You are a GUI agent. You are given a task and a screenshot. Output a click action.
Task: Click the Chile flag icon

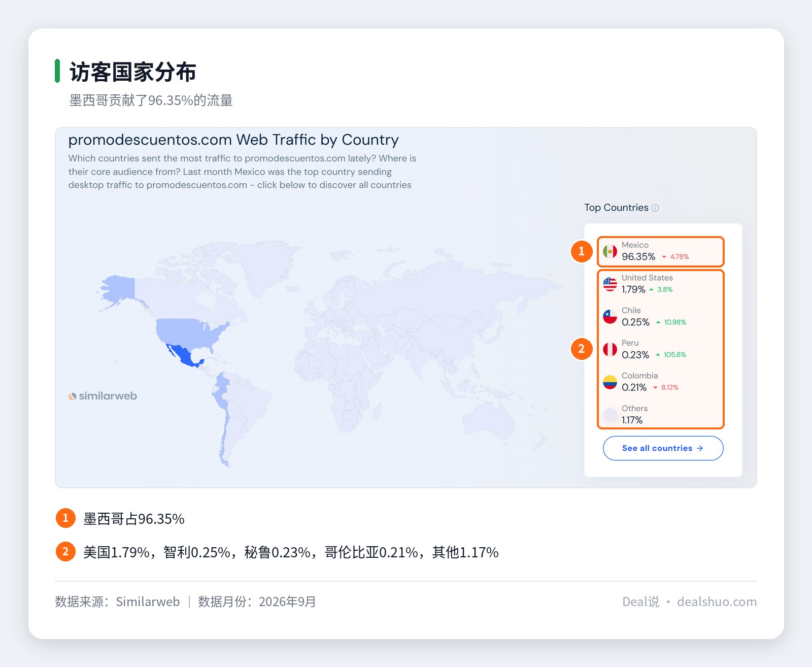[610, 317]
